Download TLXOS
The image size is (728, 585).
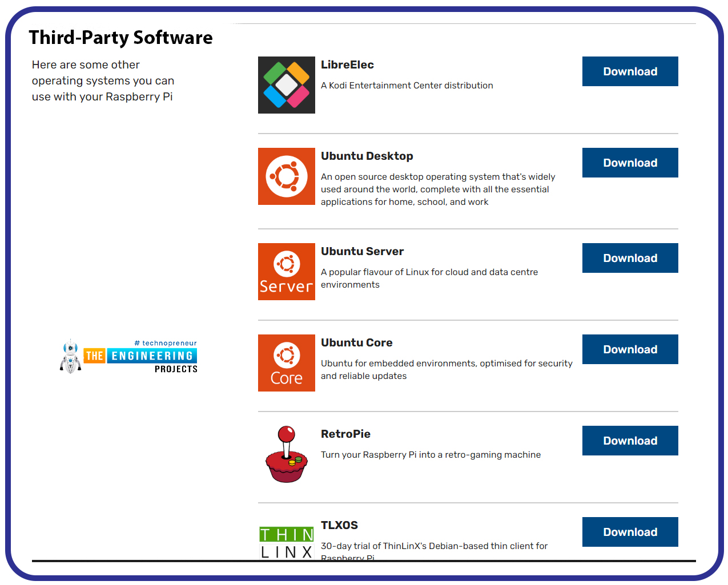coord(630,532)
